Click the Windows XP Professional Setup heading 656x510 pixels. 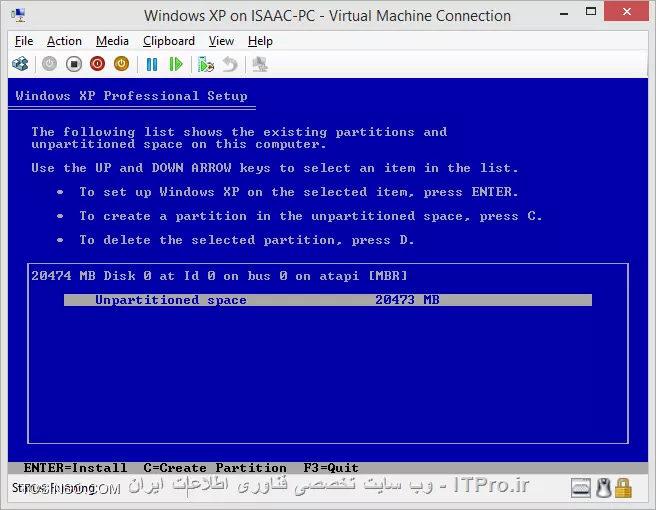(x=131, y=96)
